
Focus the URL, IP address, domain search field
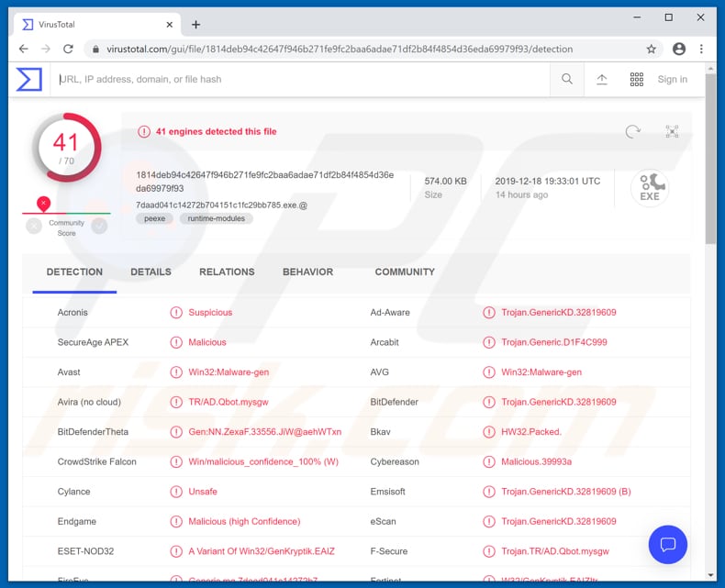(299, 80)
